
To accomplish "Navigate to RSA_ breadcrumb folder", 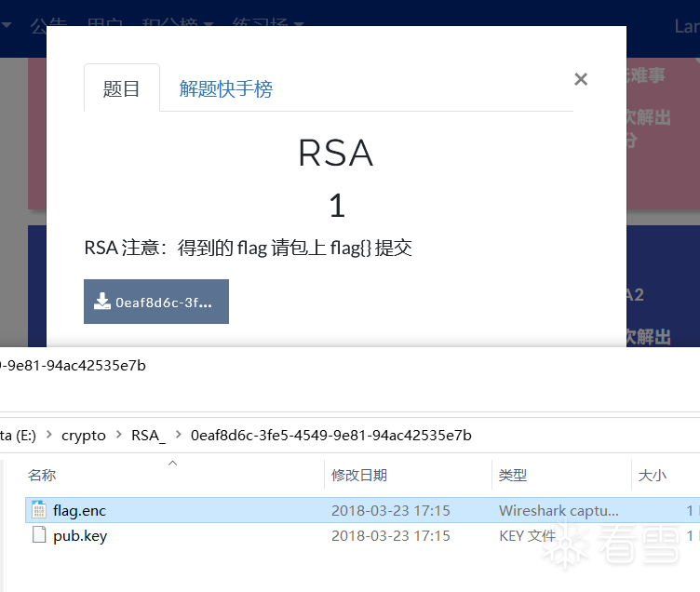I will [x=148, y=435].
